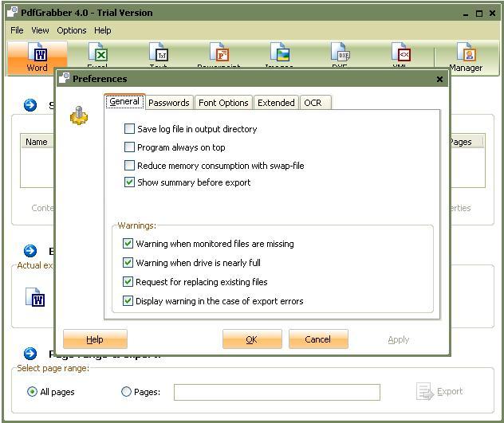Confirm preferences with OK button
Viewport: 504px width, 423px height.
coord(252,339)
